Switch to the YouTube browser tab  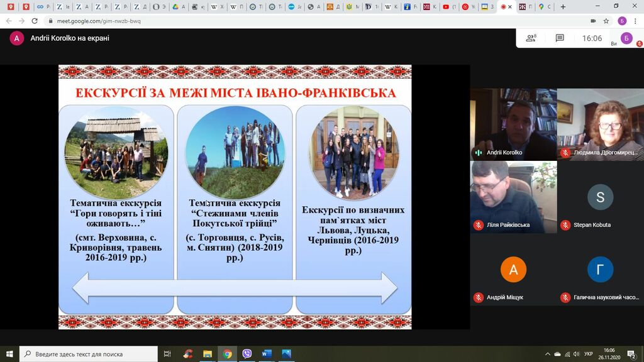pos(446,7)
